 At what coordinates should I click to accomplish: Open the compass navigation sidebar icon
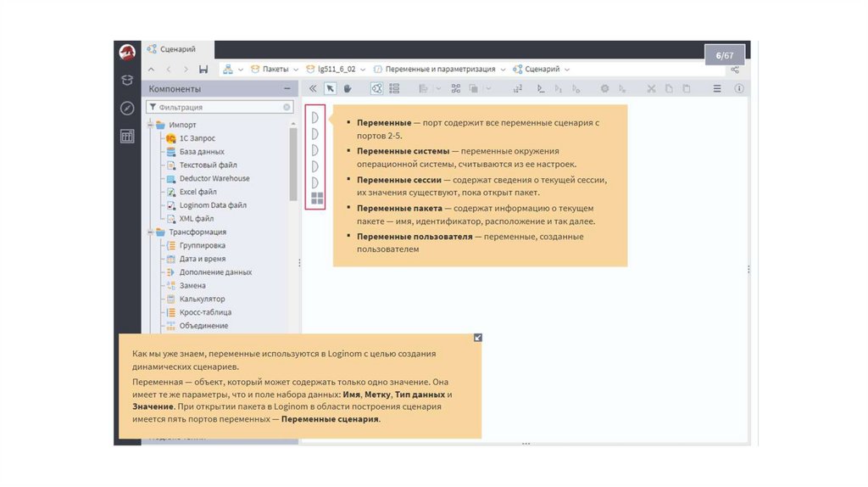pyautogui.click(x=127, y=108)
